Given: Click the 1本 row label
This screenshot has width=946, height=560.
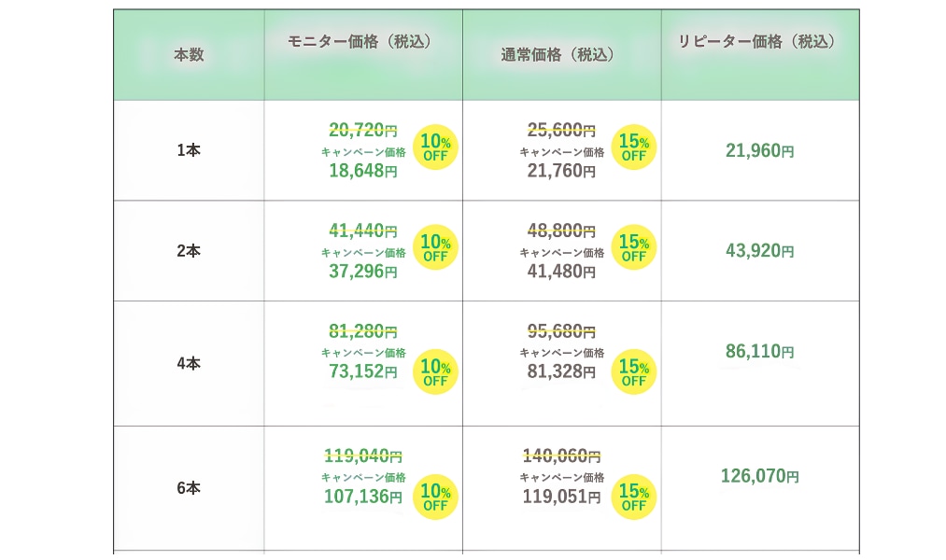Looking at the screenshot, I should click(189, 150).
